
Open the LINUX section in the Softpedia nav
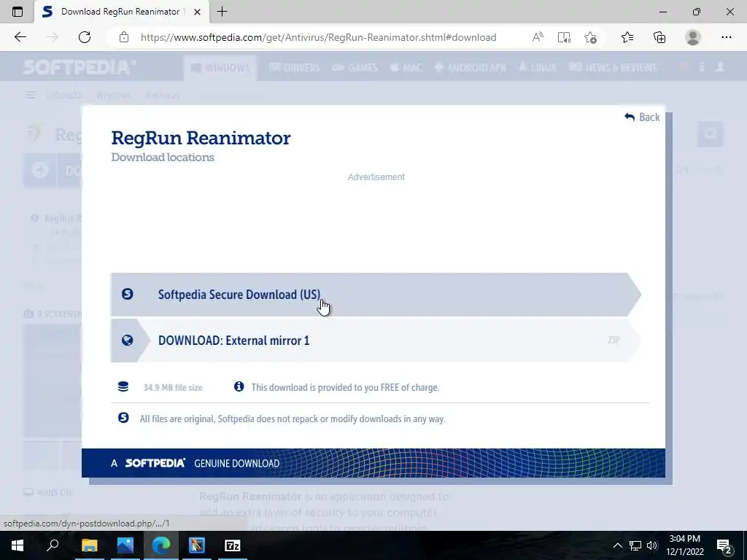[x=538, y=68]
